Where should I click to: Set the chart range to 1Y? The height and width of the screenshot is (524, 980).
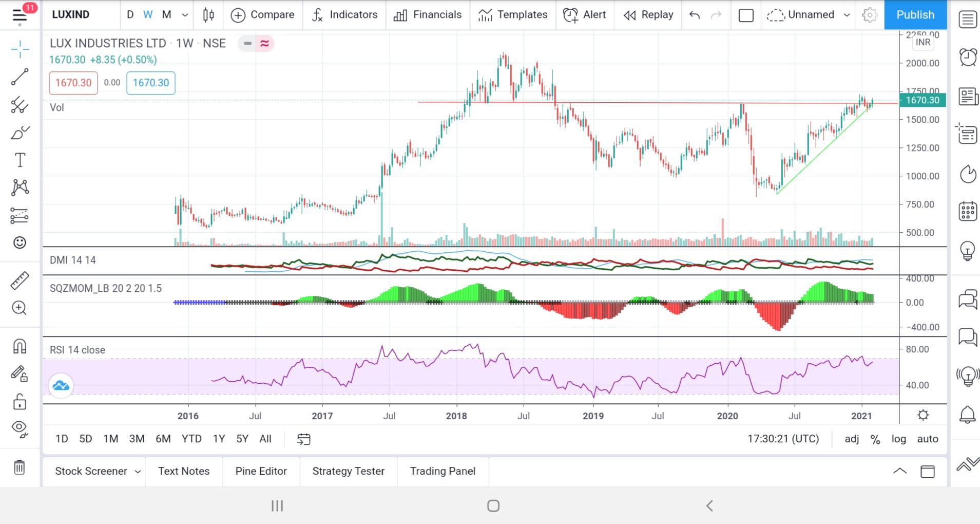(219, 439)
